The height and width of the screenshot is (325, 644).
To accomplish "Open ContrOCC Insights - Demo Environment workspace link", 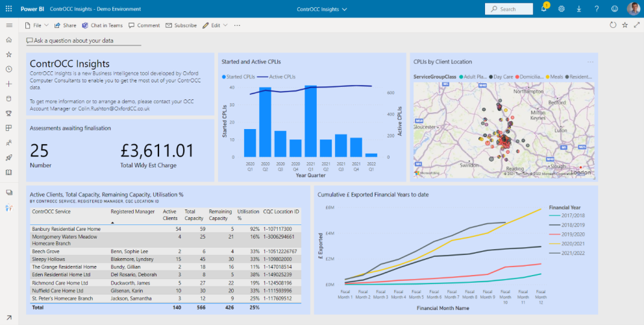I will click(95, 9).
